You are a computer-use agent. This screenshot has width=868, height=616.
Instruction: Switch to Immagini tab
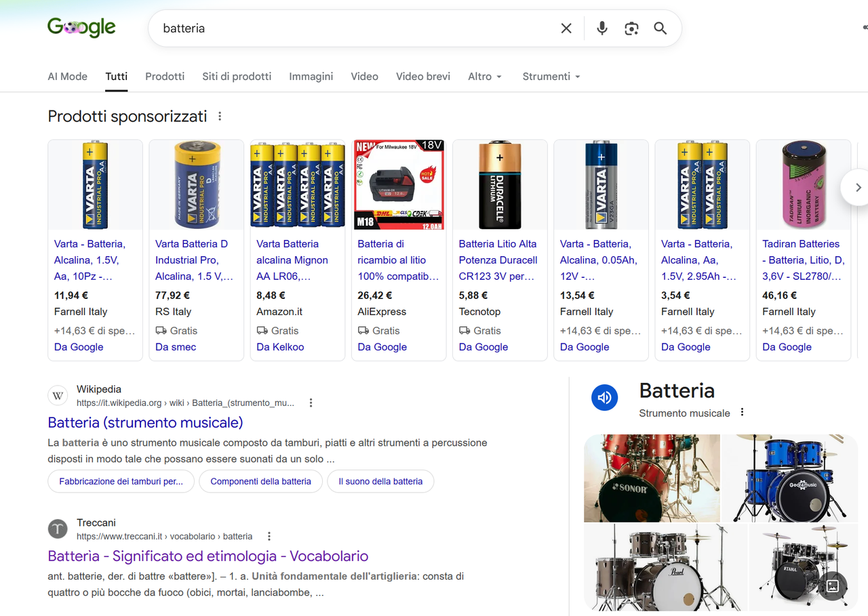coord(311,77)
